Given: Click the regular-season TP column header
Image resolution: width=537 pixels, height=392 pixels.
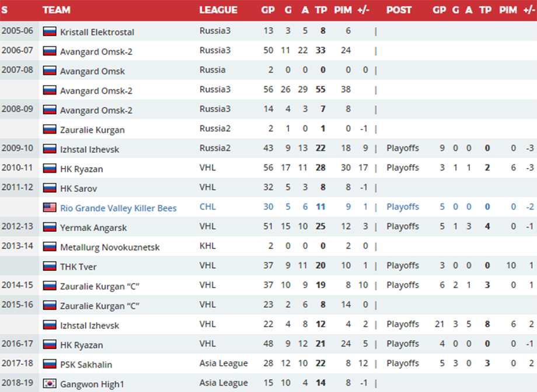Looking at the screenshot, I should (321, 10).
